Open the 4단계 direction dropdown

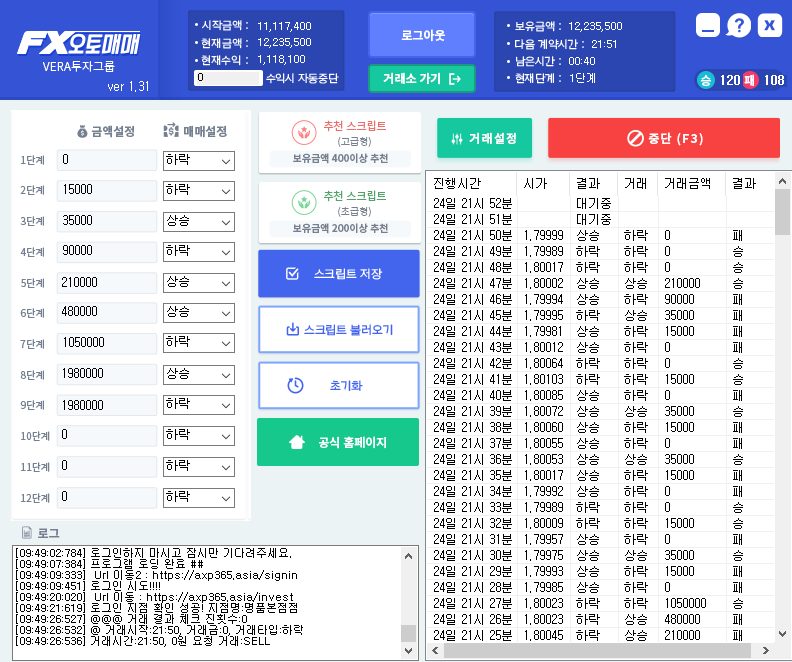click(199, 252)
